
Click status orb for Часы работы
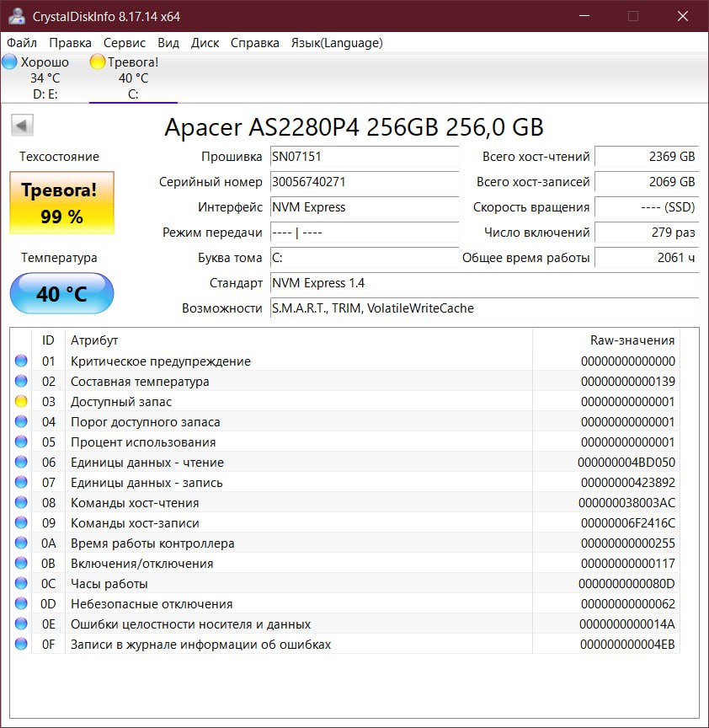(21, 583)
